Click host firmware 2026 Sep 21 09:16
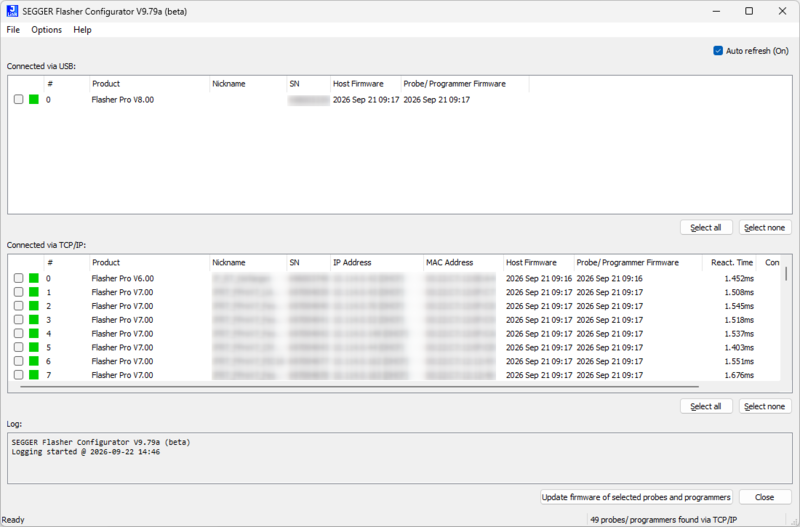 tap(539, 279)
